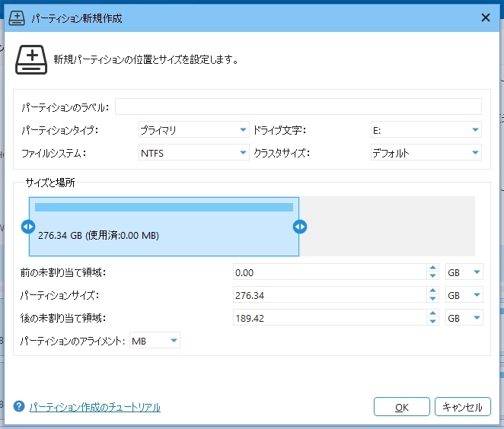Click the 前の未割り当て領域 value field 0.00

(x=330, y=272)
